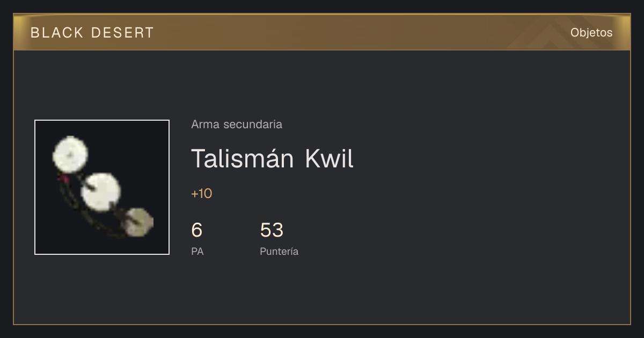The height and width of the screenshot is (338, 644).
Task: Click the red knot on talisman icon
Action: tap(64, 177)
